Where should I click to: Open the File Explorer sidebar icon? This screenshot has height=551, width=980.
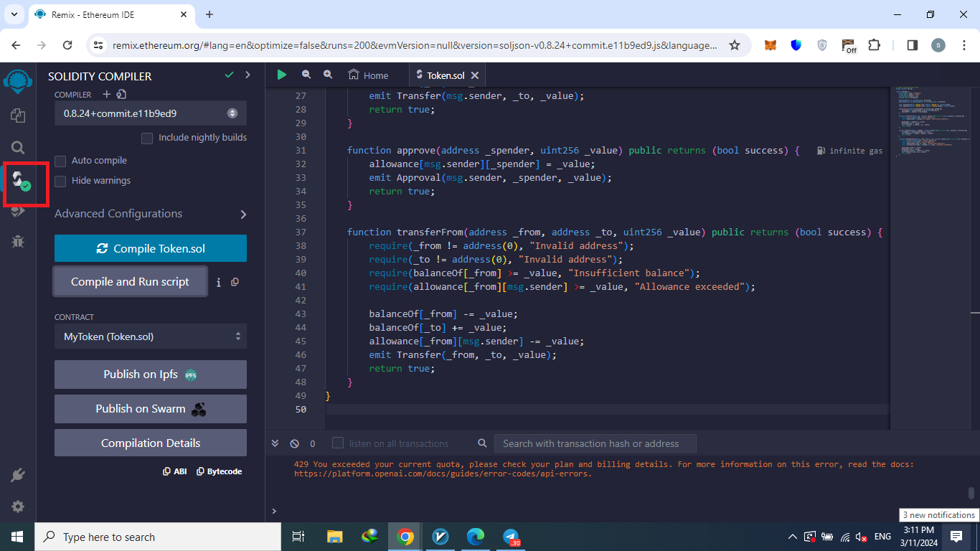click(18, 116)
